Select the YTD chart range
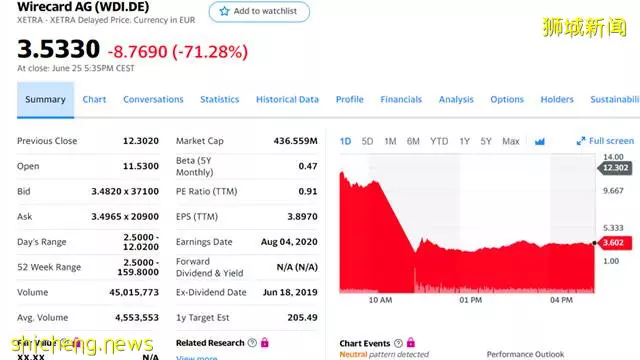Image resolution: width=640 pixels, height=360 pixels. (x=439, y=141)
